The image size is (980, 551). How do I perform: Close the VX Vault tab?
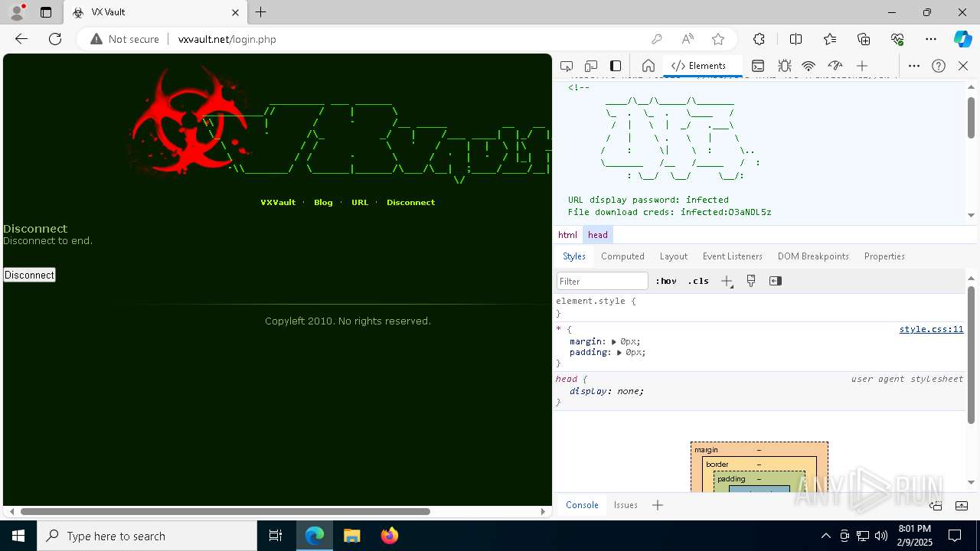[235, 12]
